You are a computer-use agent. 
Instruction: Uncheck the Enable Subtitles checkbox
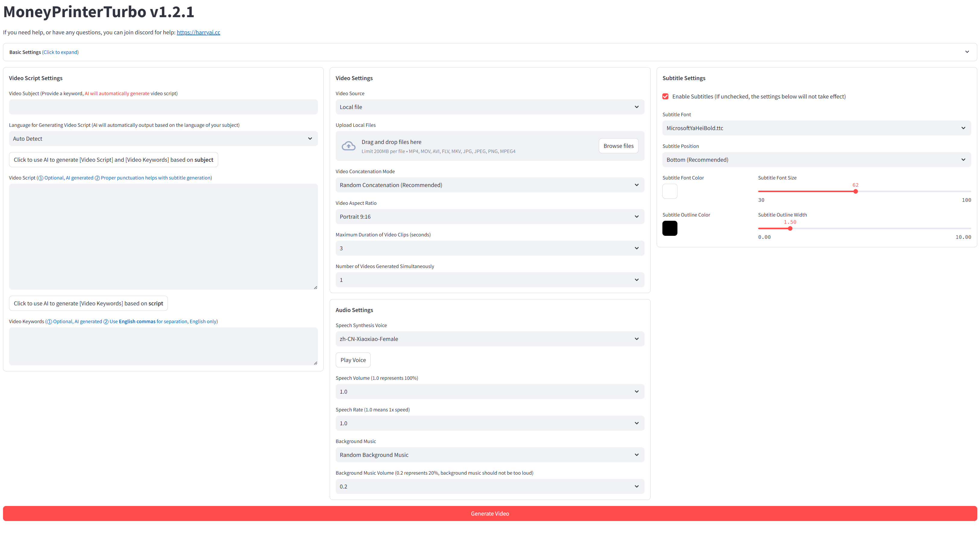pos(665,97)
